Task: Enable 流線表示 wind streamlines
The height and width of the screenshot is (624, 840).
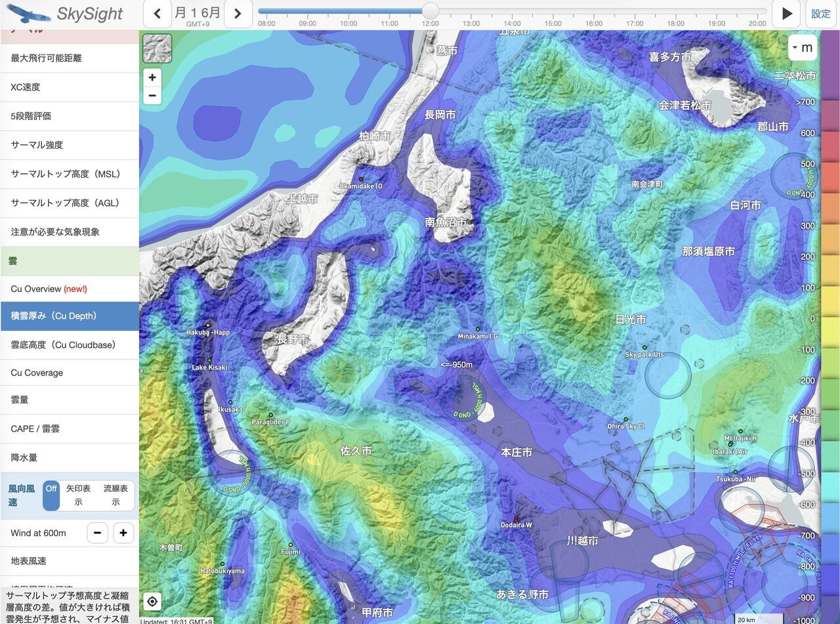Action: pos(115,495)
